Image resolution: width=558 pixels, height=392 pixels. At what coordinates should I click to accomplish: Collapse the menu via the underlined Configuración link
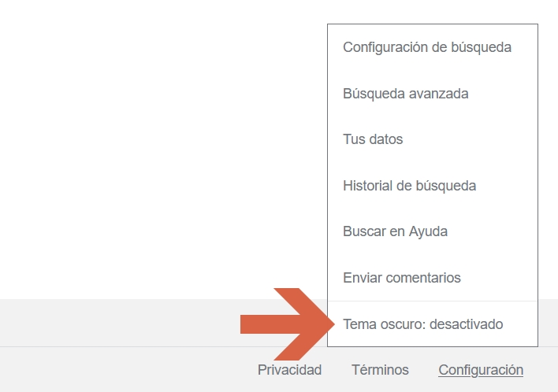(x=481, y=370)
